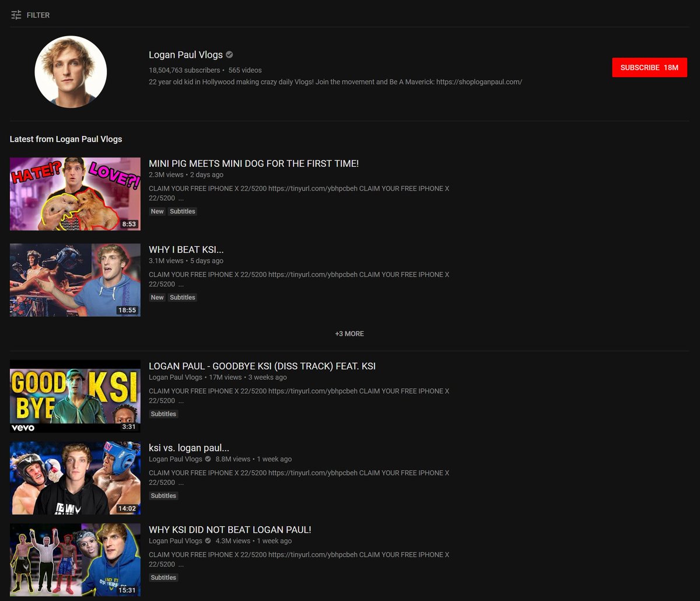Click the verified badge beside the channel title
This screenshot has height=601, width=700.
229,55
